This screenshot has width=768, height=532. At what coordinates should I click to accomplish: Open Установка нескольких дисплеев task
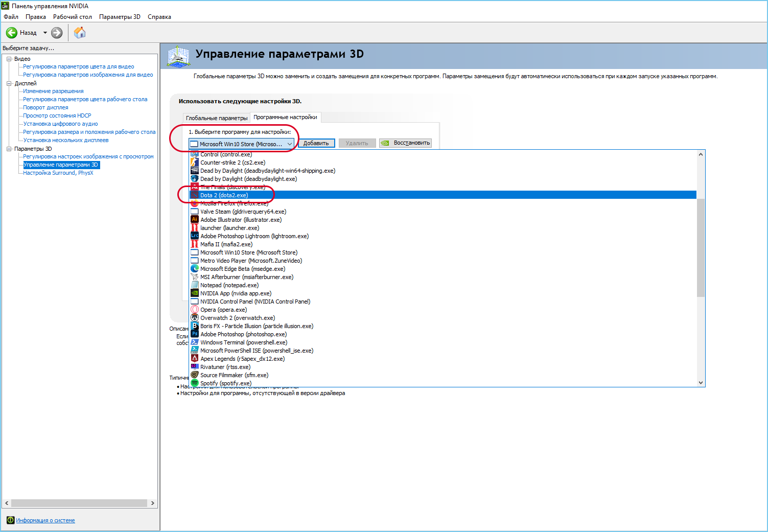66,140
